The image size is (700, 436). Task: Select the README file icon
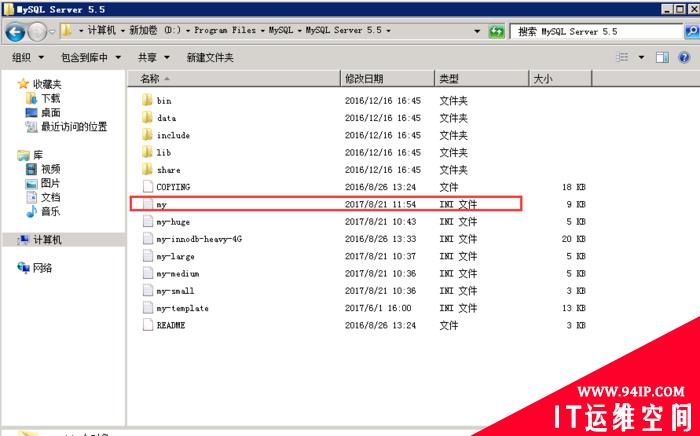coord(148,325)
